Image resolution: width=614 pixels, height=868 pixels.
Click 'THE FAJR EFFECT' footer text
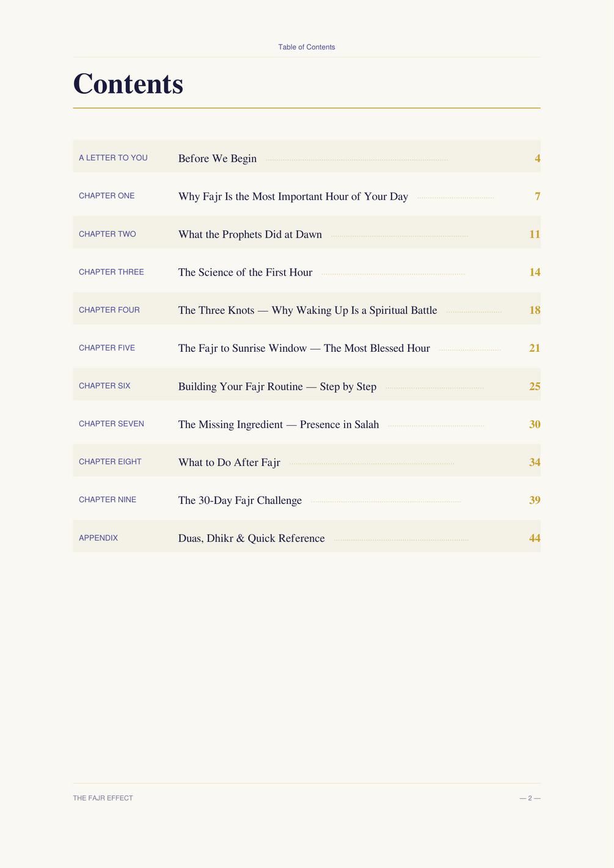click(x=103, y=798)
